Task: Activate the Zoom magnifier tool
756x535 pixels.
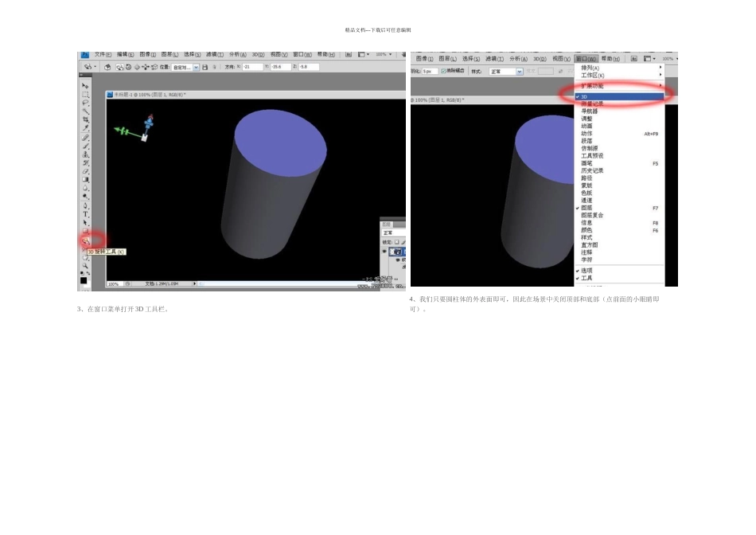Action: pyautogui.click(x=85, y=265)
